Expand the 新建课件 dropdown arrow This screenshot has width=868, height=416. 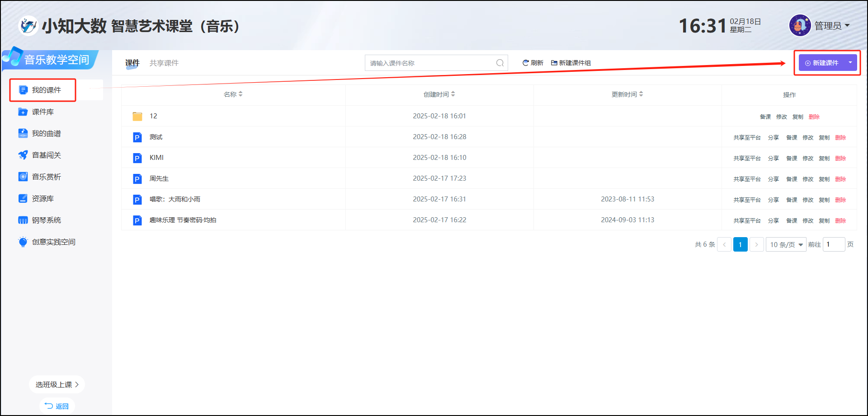pyautogui.click(x=850, y=63)
